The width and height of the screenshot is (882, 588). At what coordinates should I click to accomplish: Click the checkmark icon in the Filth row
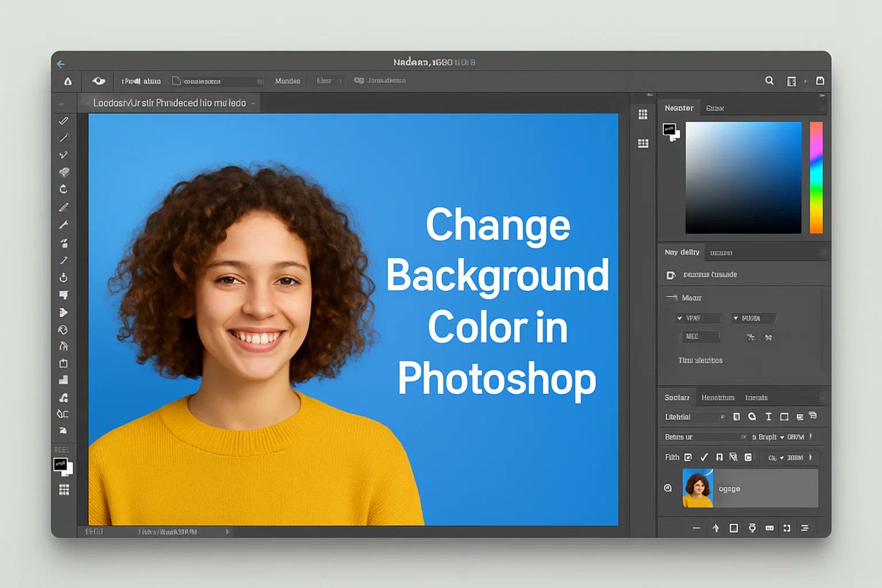[704, 457]
